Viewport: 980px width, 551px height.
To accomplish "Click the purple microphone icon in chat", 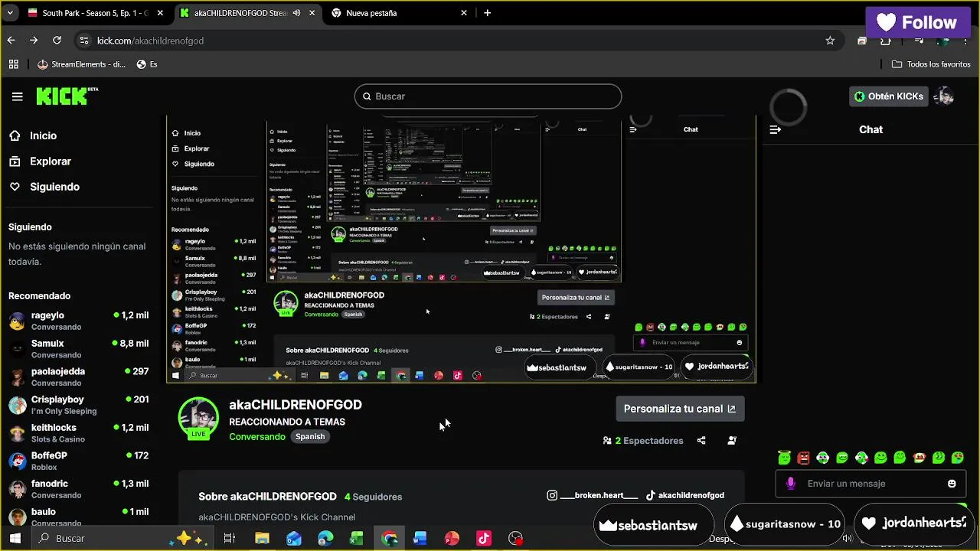I will pos(791,484).
